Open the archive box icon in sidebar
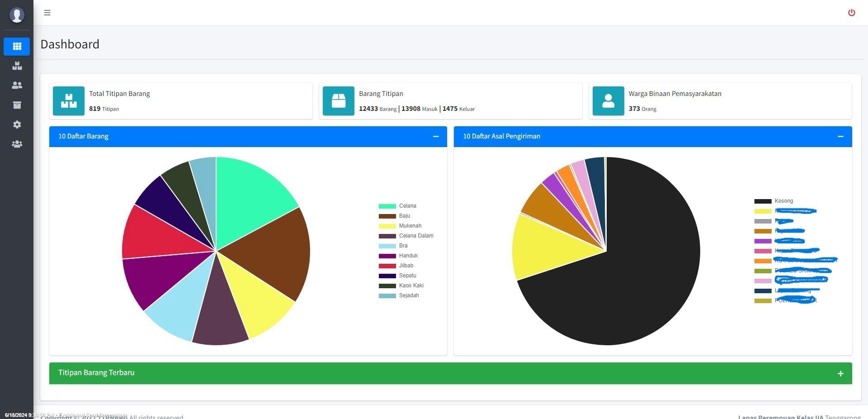The image size is (868, 419). pos(17,105)
